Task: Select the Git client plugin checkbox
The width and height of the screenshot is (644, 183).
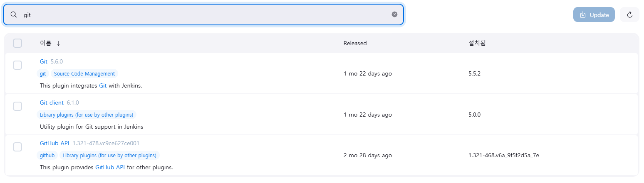Action: 17,106
